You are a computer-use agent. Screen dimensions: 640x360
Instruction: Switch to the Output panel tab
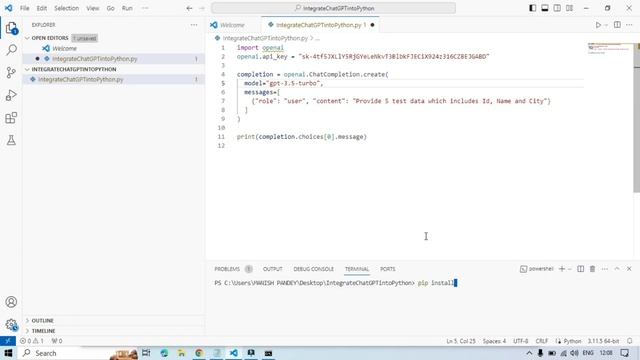pyautogui.click(x=273, y=269)
